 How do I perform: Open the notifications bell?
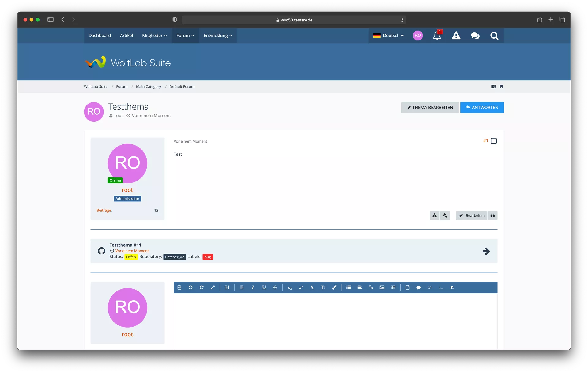click(x=437, y=36)
